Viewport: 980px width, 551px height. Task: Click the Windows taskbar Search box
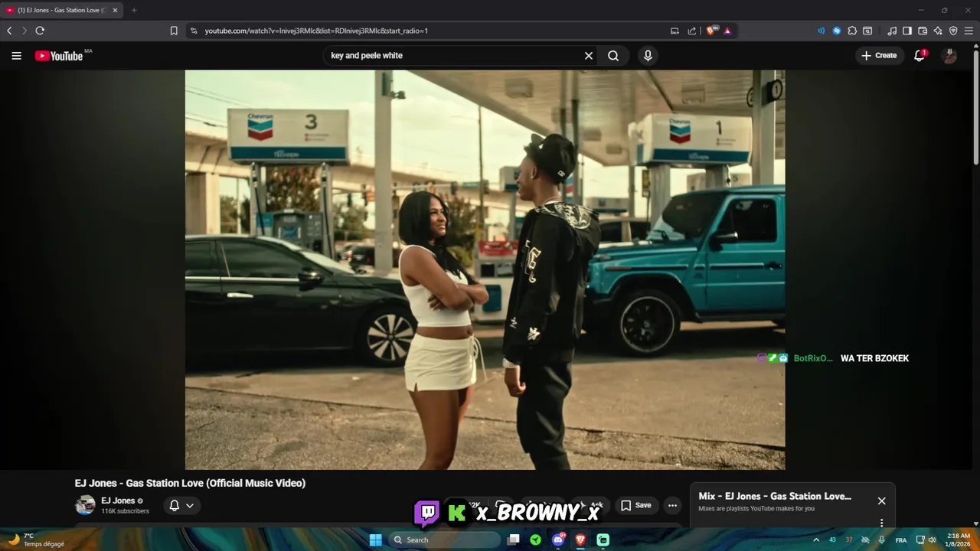click(x=444, y=540)
